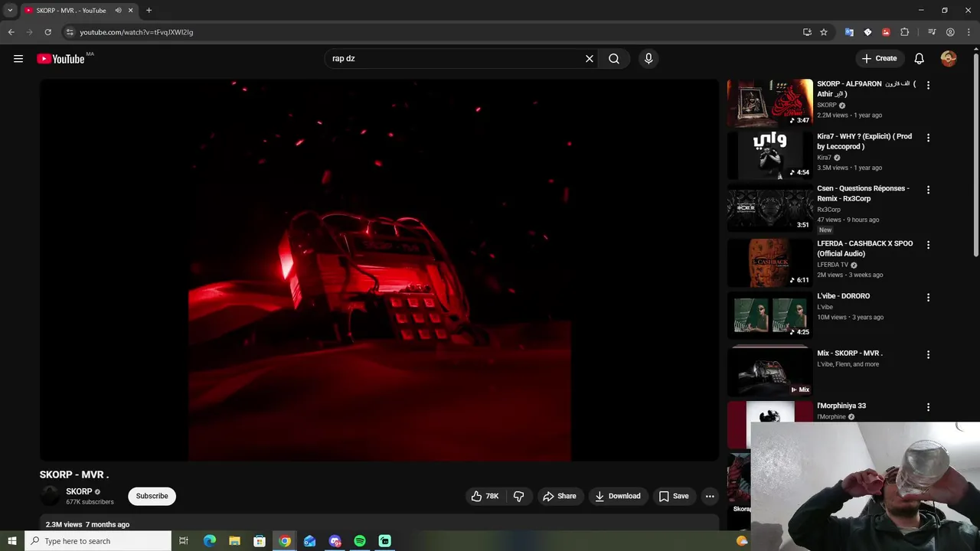The height and width of the screenshot is (551, 980).
Task: Reload the YouTube page
Action: tap(47, 32)
